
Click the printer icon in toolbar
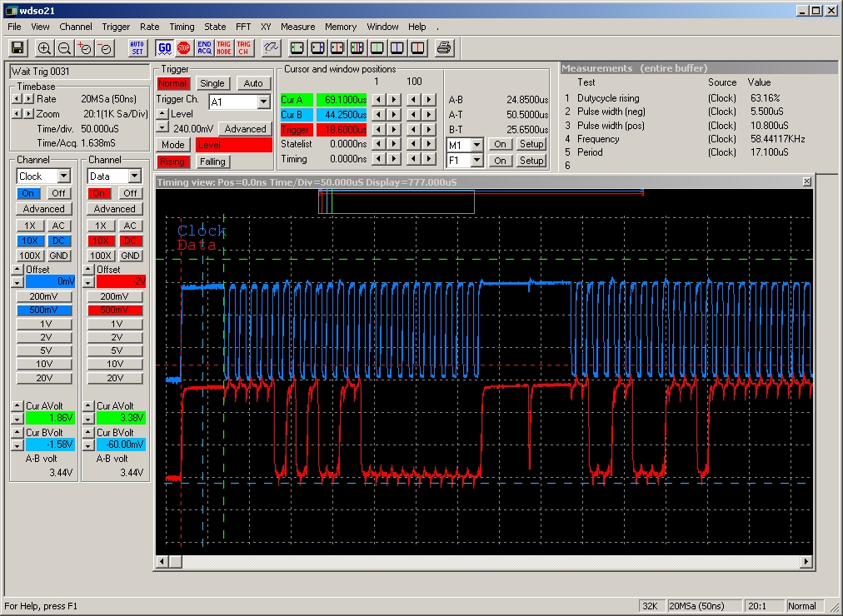[443, 48]
